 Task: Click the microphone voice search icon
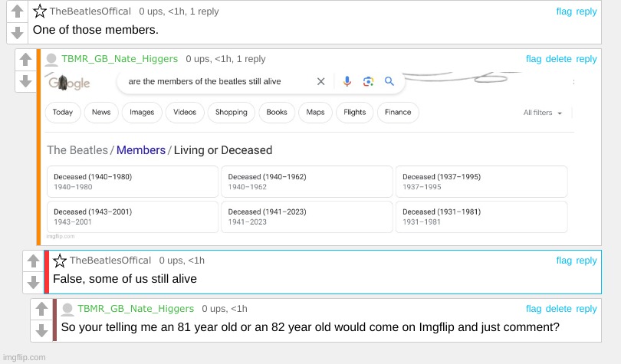click(347, 81)
